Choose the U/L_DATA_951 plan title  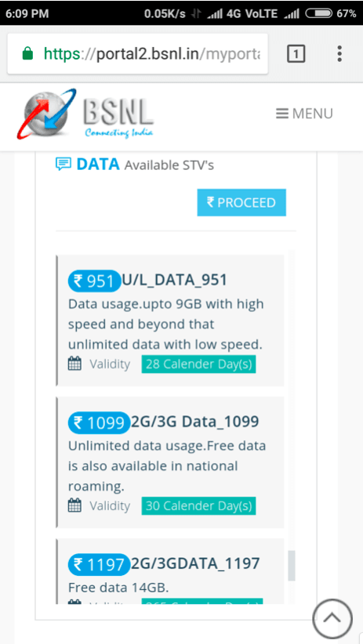pos(175,280)
